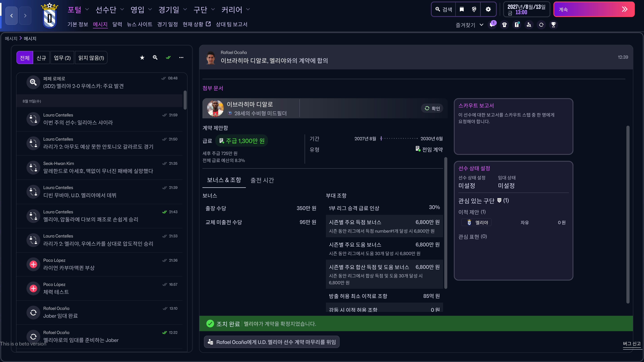The height and width of the screenshot is (362, 644).
Task: Switch to the 출전 시간 tab
Action: coord(262,180)
